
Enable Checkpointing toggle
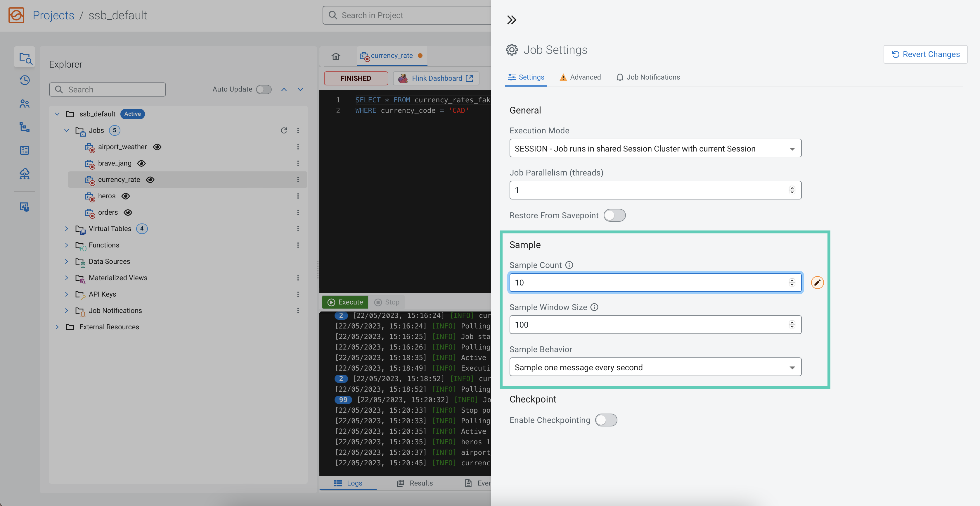coord(606,420)
